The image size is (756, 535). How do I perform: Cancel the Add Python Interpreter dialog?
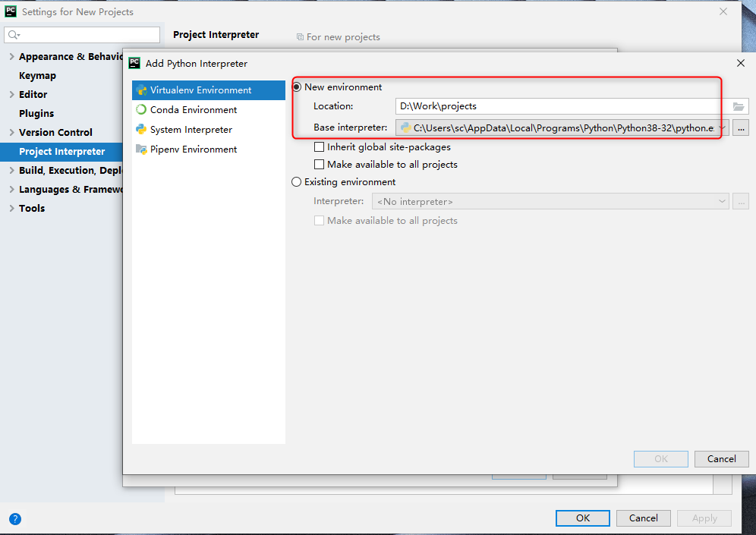(721, 459)
